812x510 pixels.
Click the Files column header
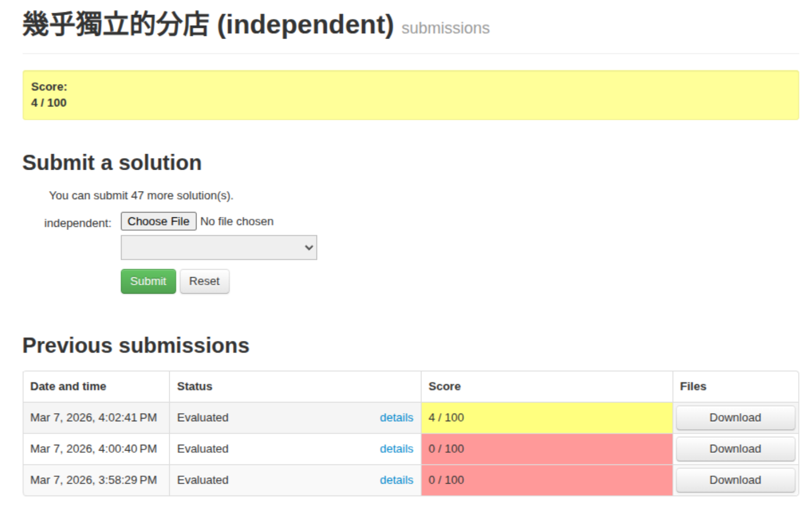tap(693, 386)
